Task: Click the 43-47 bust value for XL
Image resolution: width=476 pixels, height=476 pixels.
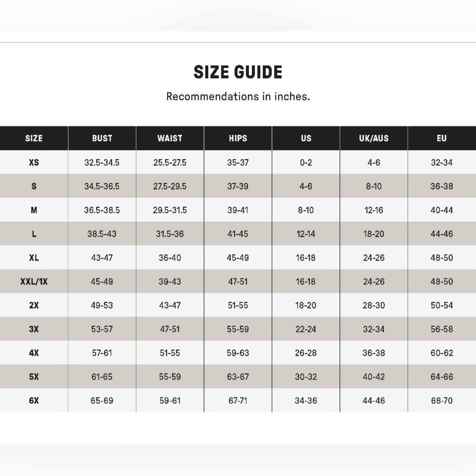Action: (x=102, y=258)
